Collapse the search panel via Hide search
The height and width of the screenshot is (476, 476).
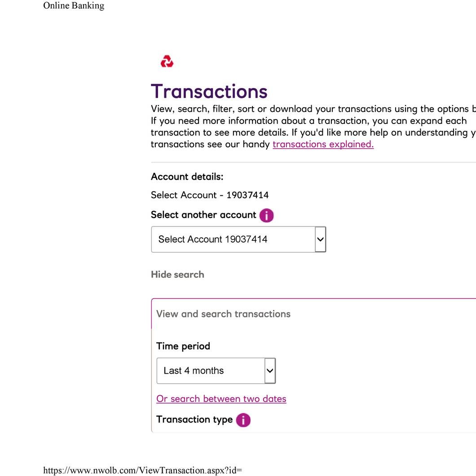[x=177, y=274]
